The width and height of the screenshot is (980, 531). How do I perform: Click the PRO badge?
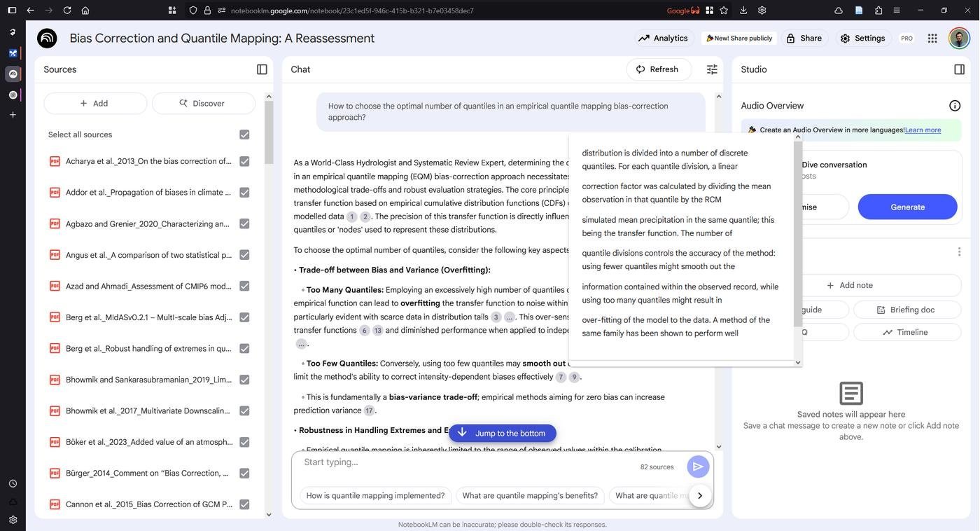click(906, 39)
